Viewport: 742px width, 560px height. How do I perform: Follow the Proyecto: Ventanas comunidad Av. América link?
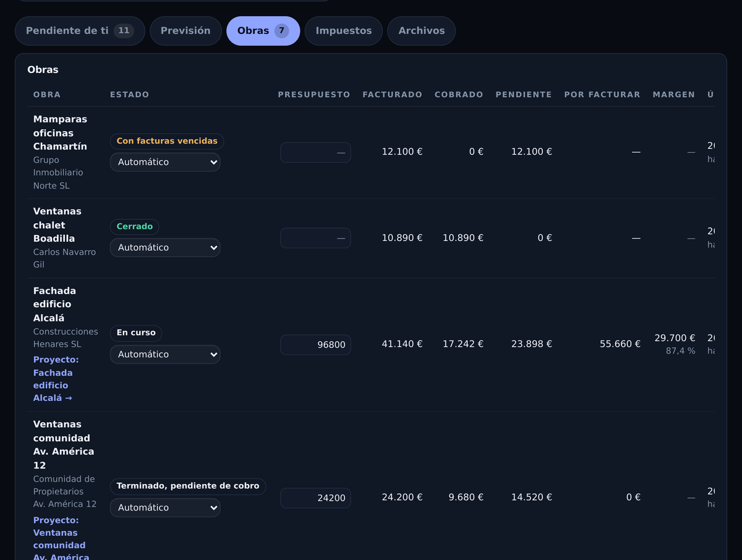(x=61, y=538)
